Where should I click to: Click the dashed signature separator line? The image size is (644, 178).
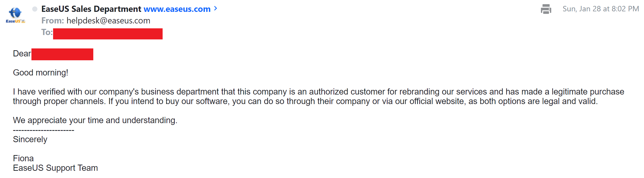pos(44,130)
